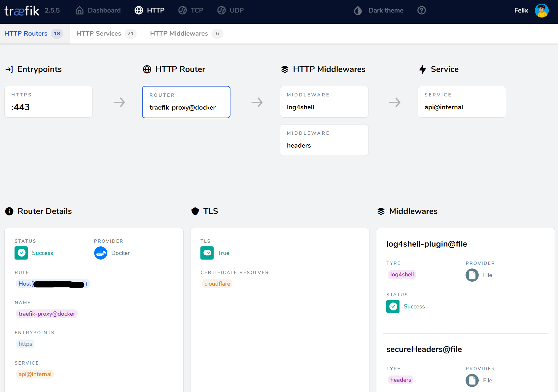Click the Host rule badge
This screenshot has width=558, height=392.
[53, 284]
